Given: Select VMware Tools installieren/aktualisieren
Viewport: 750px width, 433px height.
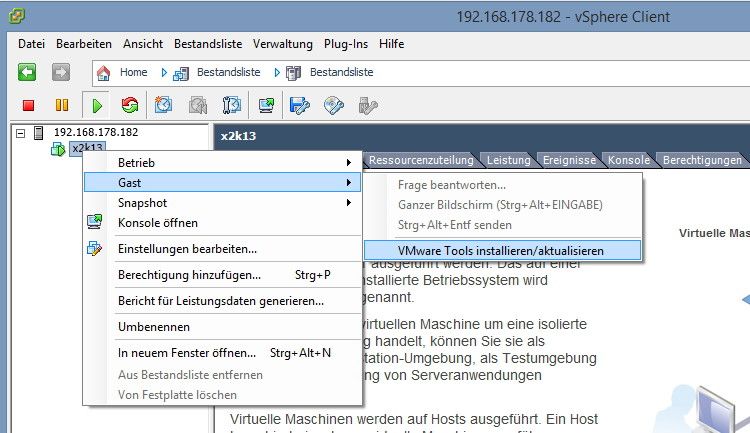Looking at the screenshot, I should click(502, 251).
